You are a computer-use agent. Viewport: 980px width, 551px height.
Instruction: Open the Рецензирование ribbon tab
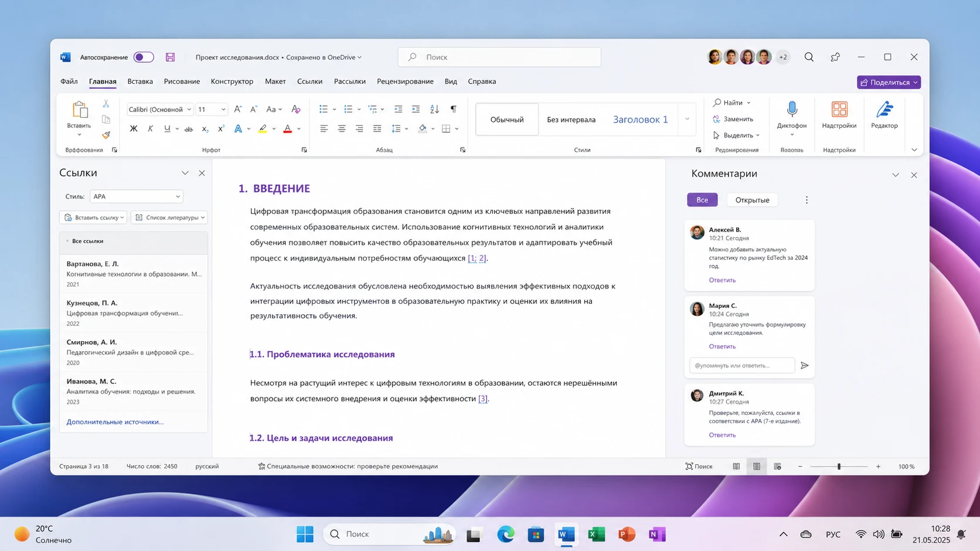(x=405, y=81)
